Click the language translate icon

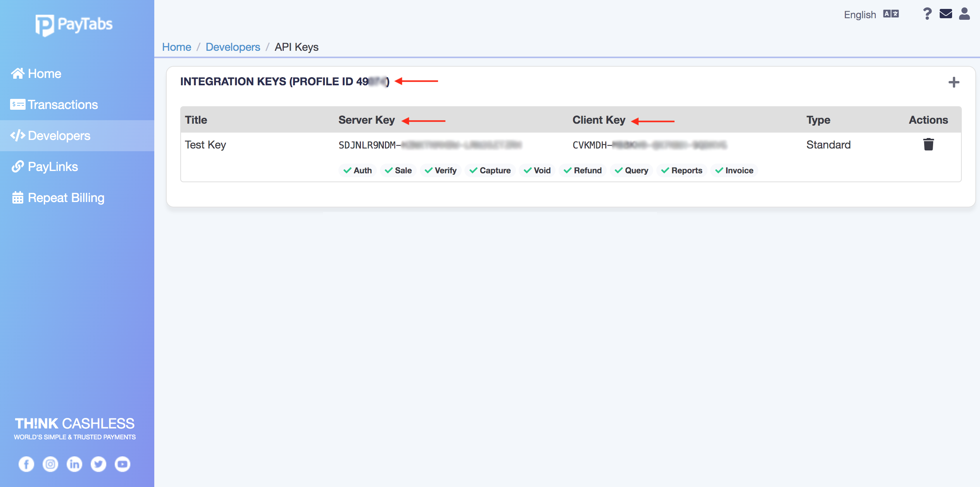[891, 14]
